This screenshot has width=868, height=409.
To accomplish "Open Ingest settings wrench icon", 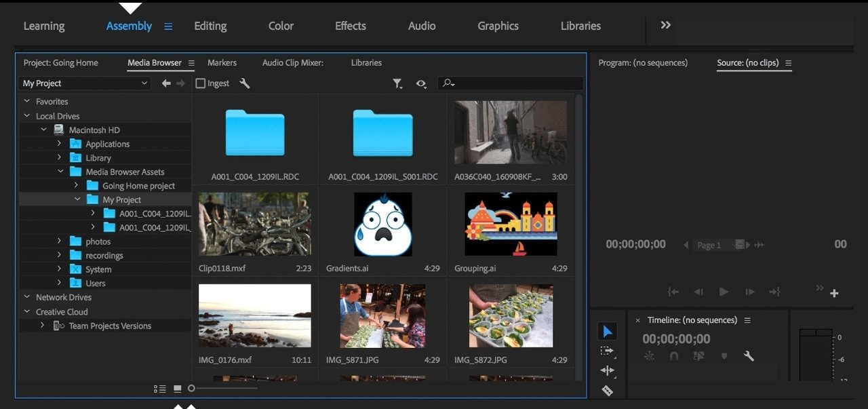I will point(245,83).
